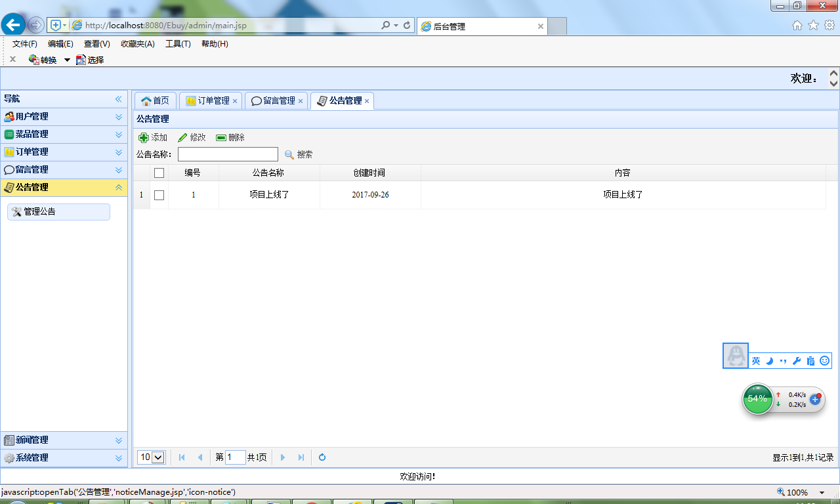Go to the previous results page
This screenshot has height=504, width=840.
pos(200,457)
